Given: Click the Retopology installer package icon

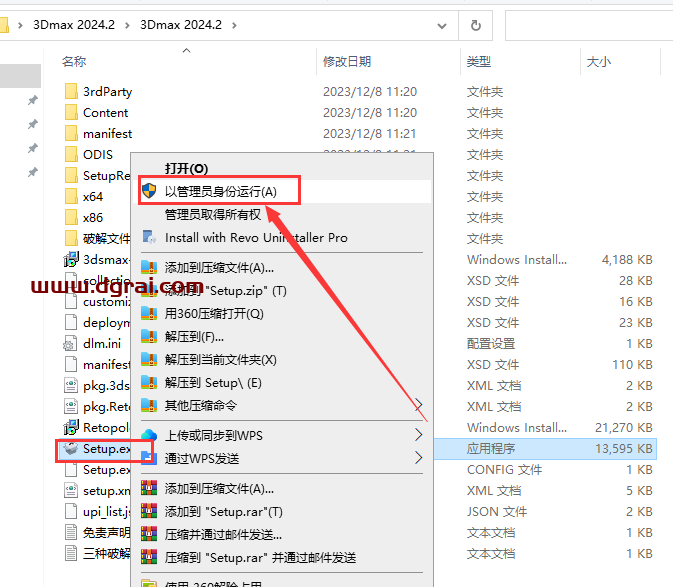Looking at the screenshot, I should coord(71,427).
